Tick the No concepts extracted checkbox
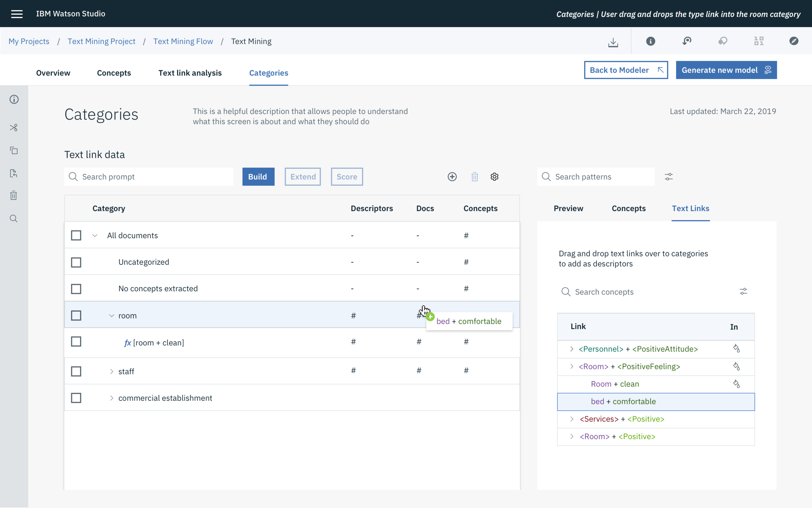Screen dimensions: 812x508 point(76,289)
